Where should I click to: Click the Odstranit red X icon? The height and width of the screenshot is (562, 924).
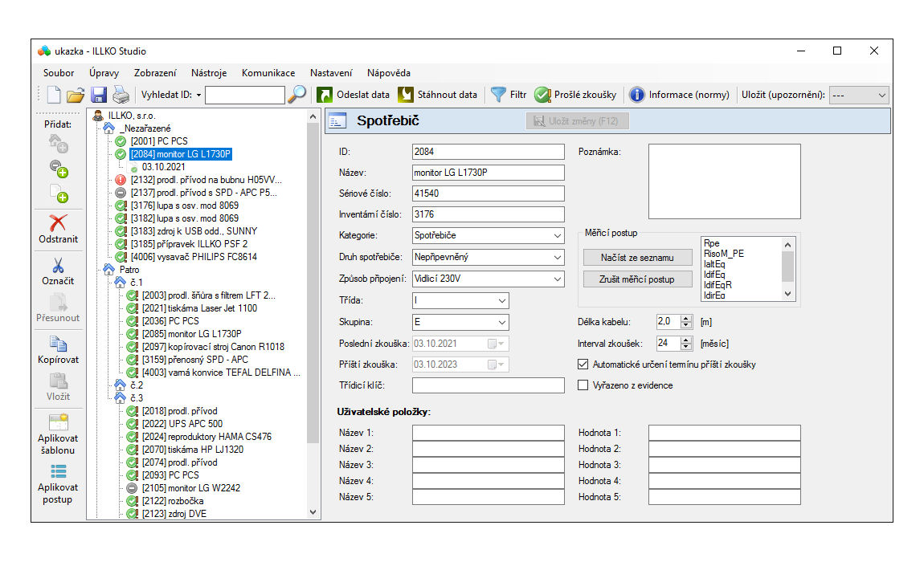[x=58, y=222]
